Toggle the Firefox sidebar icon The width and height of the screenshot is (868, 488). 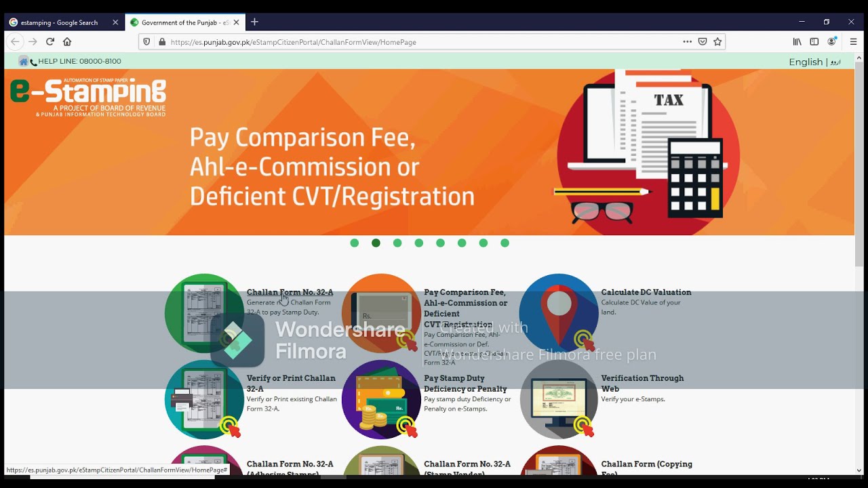[814, 41]
